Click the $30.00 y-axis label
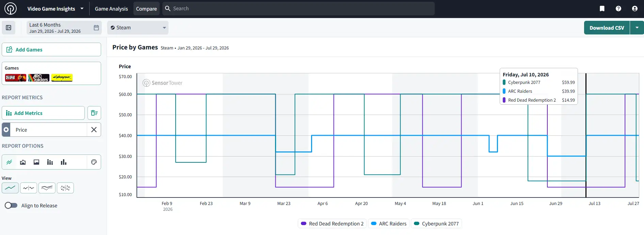Image resolution: width=644 pixels, height=235 pixels. [x=125, y=156]
